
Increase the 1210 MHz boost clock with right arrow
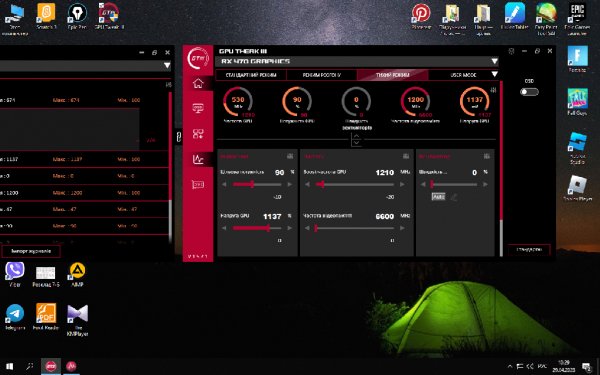coord(402,184)
